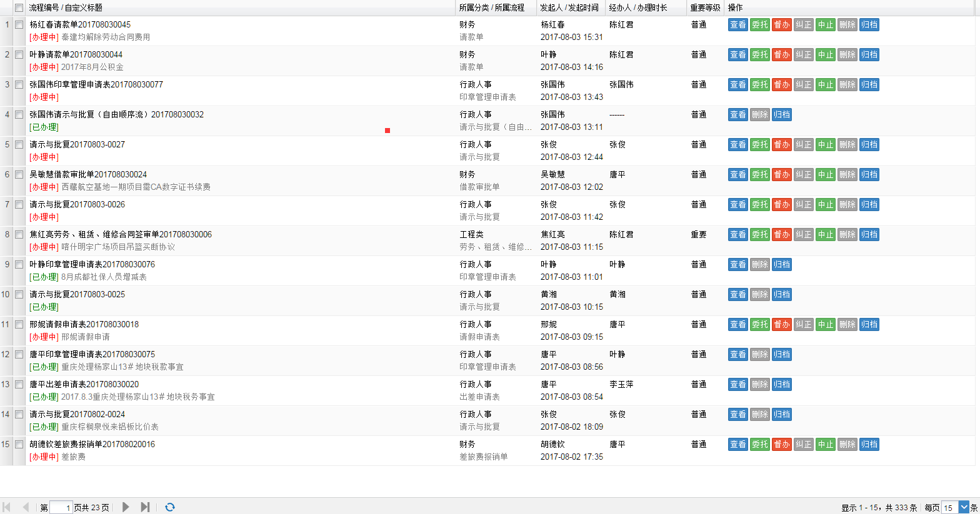Click the page number input field
This screenshot has width=980, height=514.
[x=61, y=508]
